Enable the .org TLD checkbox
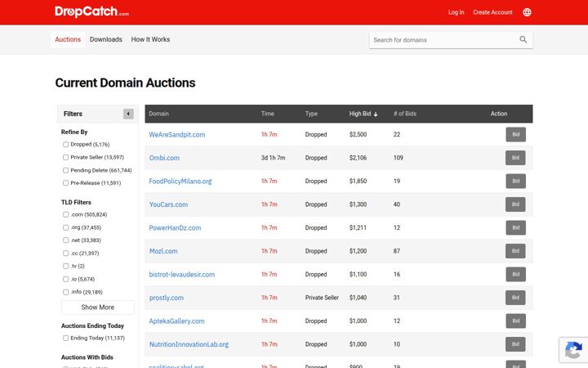The image size is (588, 368). click(x=66, y=227)
